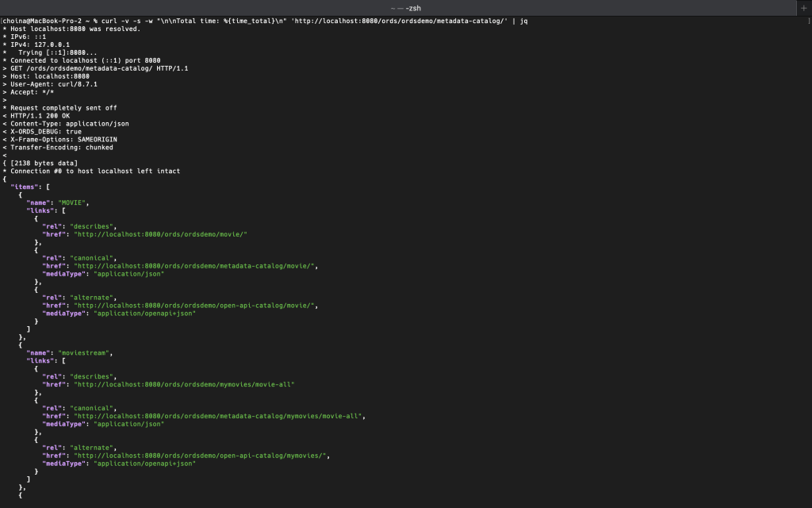Click the "items" JSON key

click(x=25, y=187)
